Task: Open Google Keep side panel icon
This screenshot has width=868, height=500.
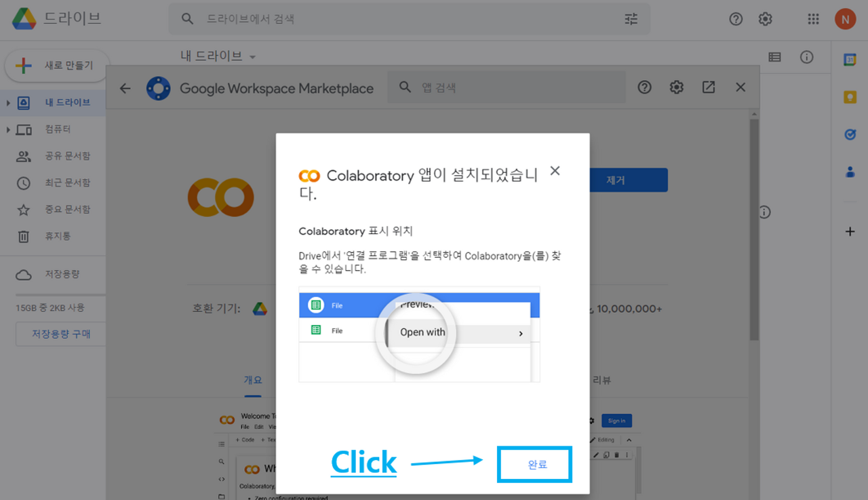Action: pos(850,97)
